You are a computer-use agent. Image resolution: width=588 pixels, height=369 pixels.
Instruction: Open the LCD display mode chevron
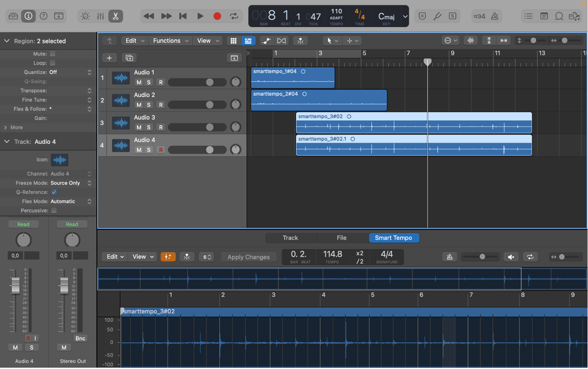(x=405, y=17)
